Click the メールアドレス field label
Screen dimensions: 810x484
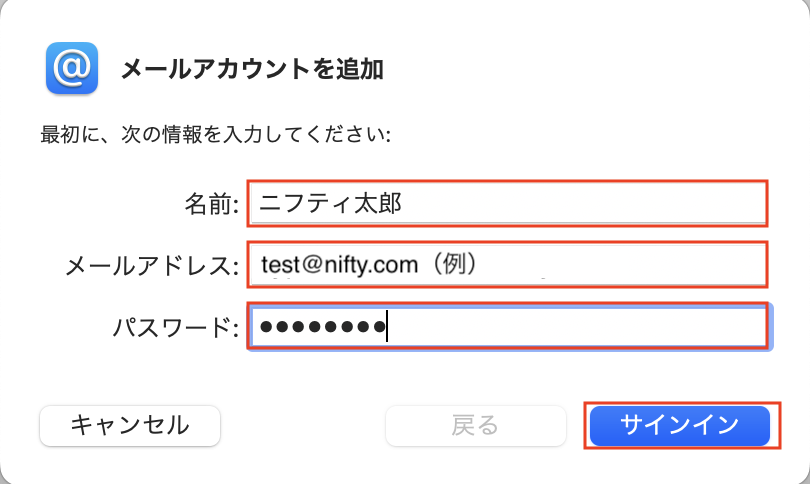click(x=152, y=266)
